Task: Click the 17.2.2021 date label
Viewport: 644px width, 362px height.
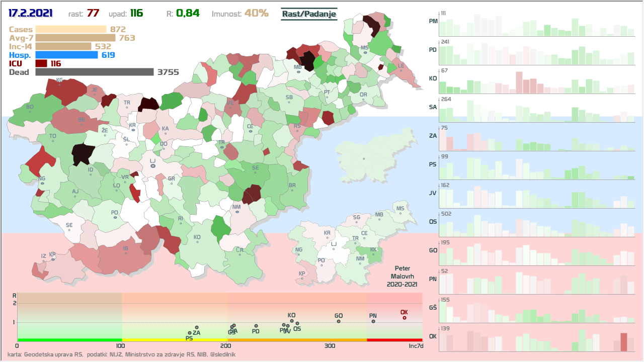Action: [32, 13]
